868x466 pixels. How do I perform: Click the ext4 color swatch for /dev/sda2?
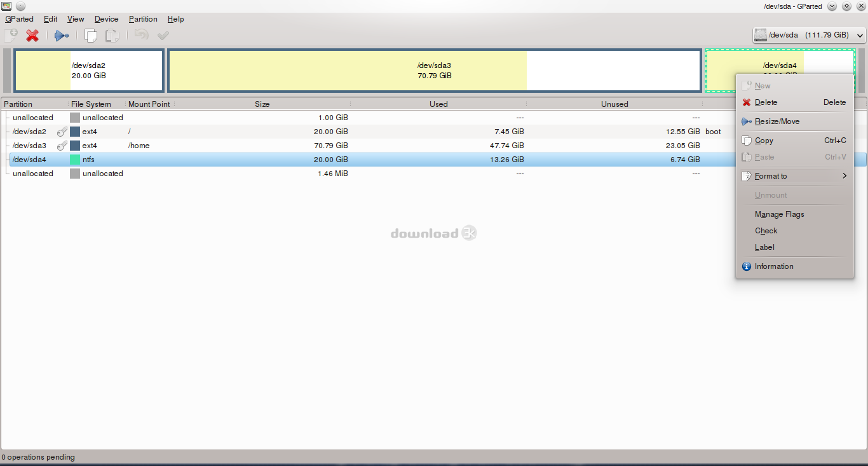[75, 132]
